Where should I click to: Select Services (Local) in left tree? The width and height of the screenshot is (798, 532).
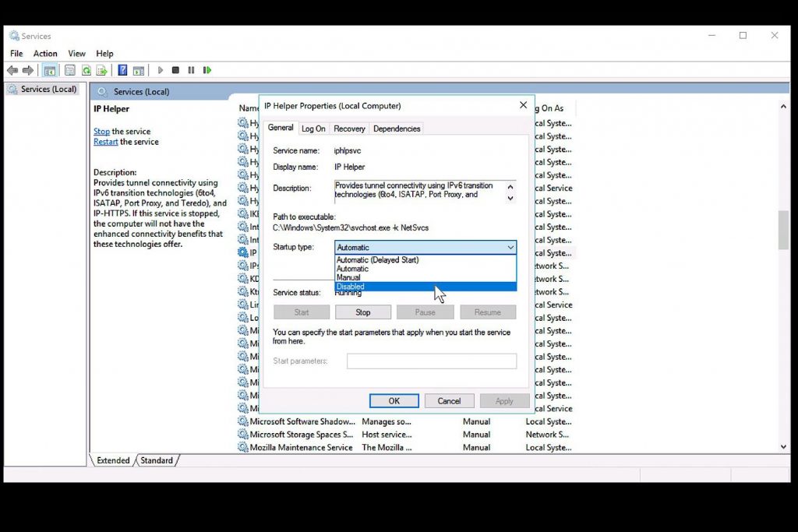click(48, 89)
